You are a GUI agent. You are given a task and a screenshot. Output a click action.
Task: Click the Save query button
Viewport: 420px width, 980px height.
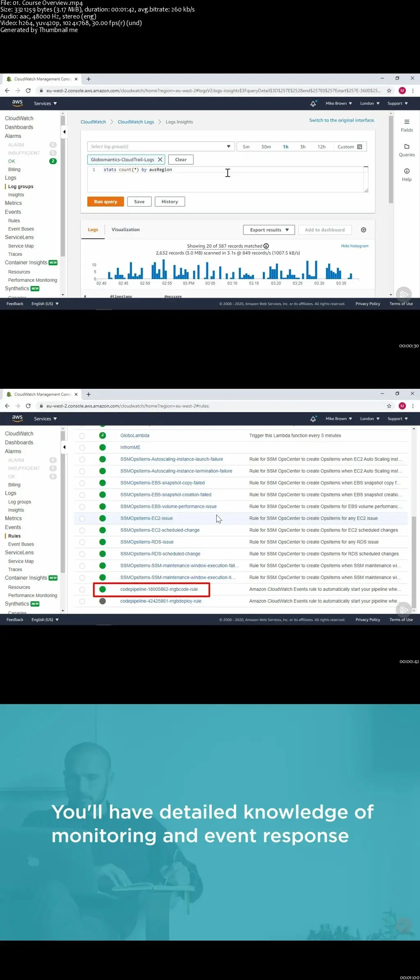click(139, 202)
